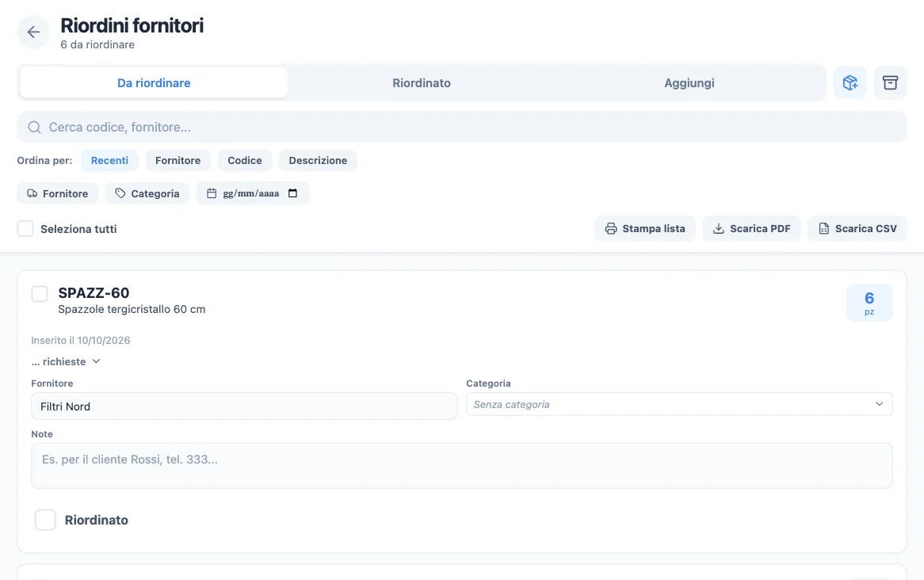Focus the Cerca codice, fornitore search field
Image resolution: width=924 pixels, height=580 pixels.
click(461, 128)
